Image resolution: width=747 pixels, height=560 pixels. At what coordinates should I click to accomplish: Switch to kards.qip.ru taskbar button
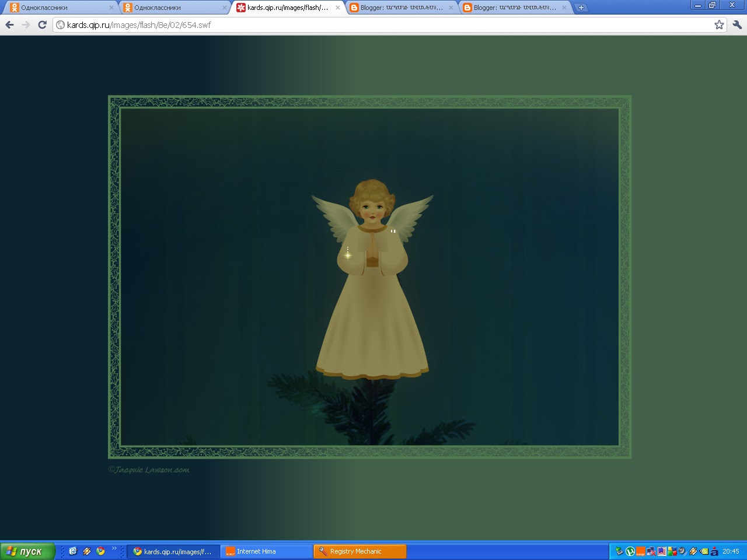tap(173, 551)
